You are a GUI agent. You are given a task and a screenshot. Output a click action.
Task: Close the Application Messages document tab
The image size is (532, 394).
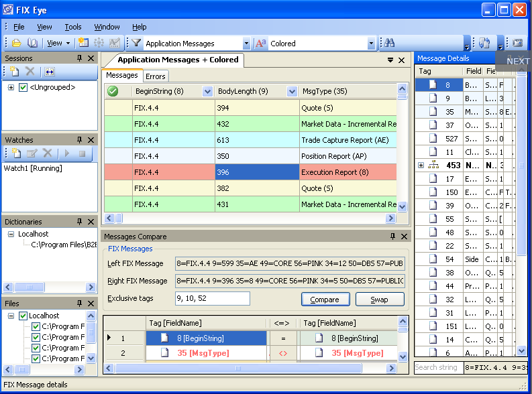(402, 60)
